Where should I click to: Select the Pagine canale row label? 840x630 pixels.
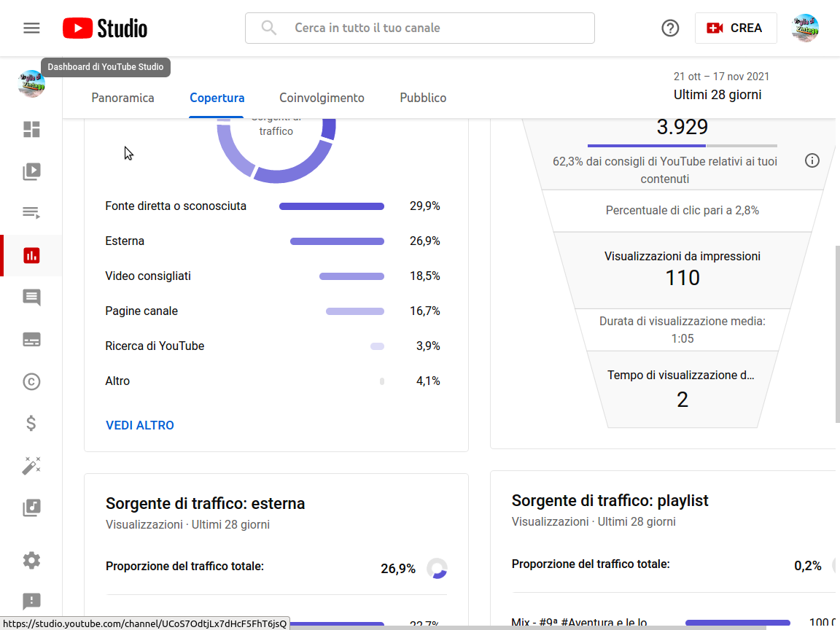pyautogui.click(x=141, y=311)
